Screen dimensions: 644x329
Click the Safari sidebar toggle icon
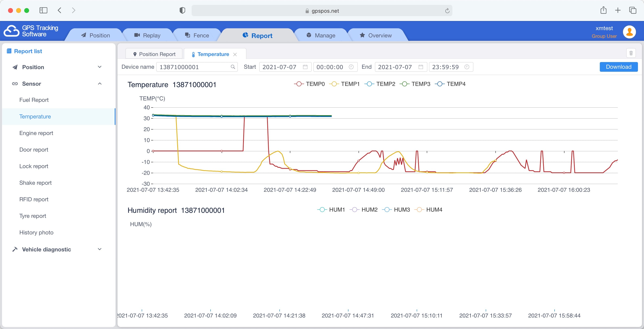pyautogui.click(x=43, y=10)
